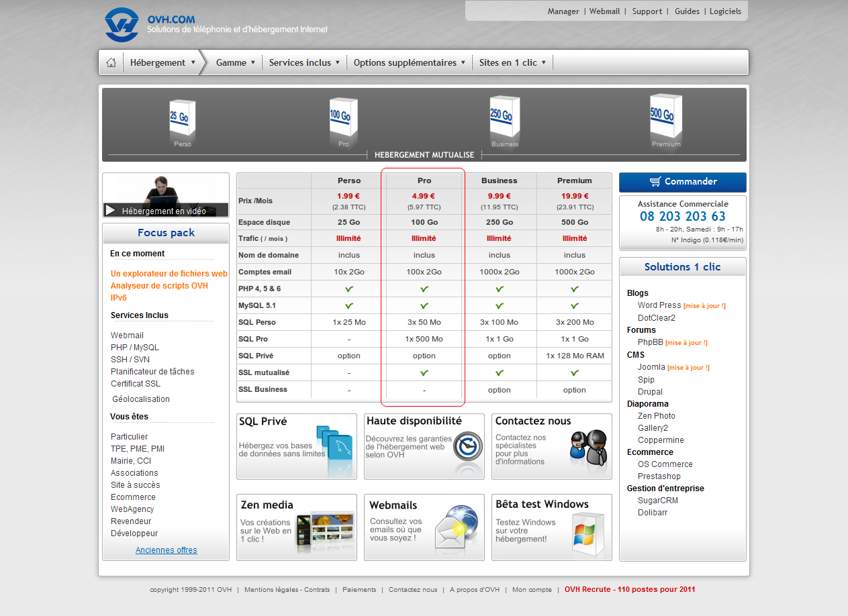The image size is (848, 616).
Task: Open Planificateur de tâches link
Action: pos(152,372)
